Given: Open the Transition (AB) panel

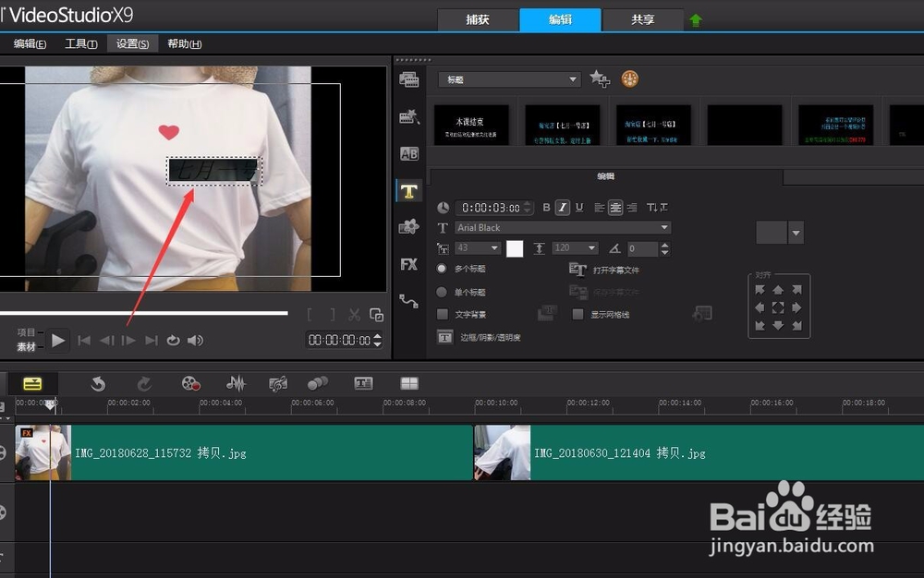Looking at the screenshot, I should [x=409, y=153].
